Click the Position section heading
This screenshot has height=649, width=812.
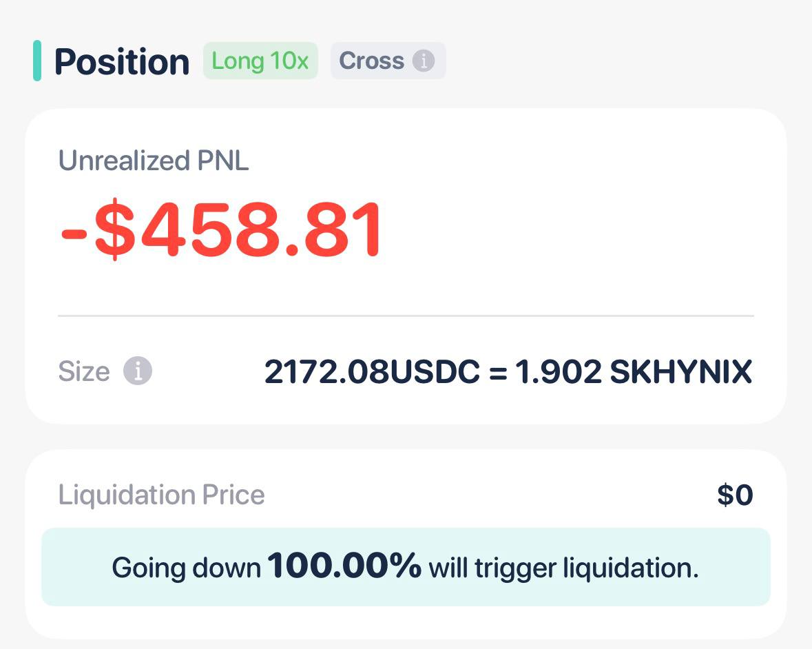(x=122, y=61)
